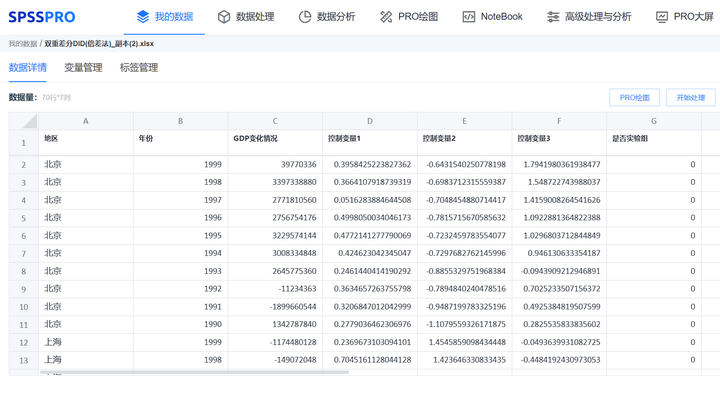This screenshot has width=720, height=395.
Task: Click the cell with value -1899660544
Action: (275, 306)
